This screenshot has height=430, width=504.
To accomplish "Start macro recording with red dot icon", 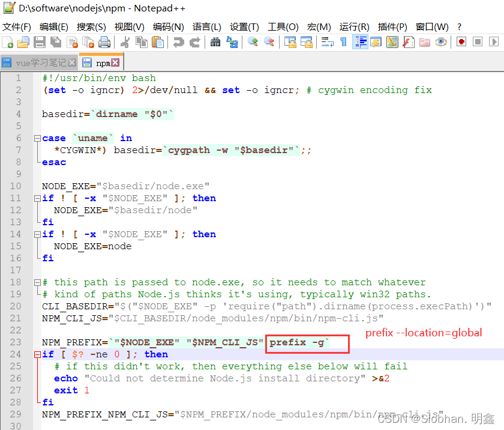I will click(x=461, y=42).
